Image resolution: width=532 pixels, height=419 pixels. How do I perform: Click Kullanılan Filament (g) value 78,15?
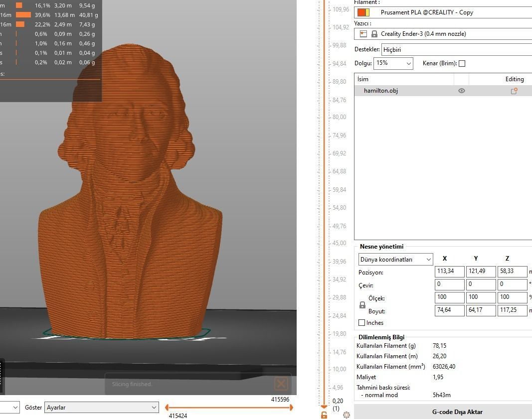tap(439, 346)
